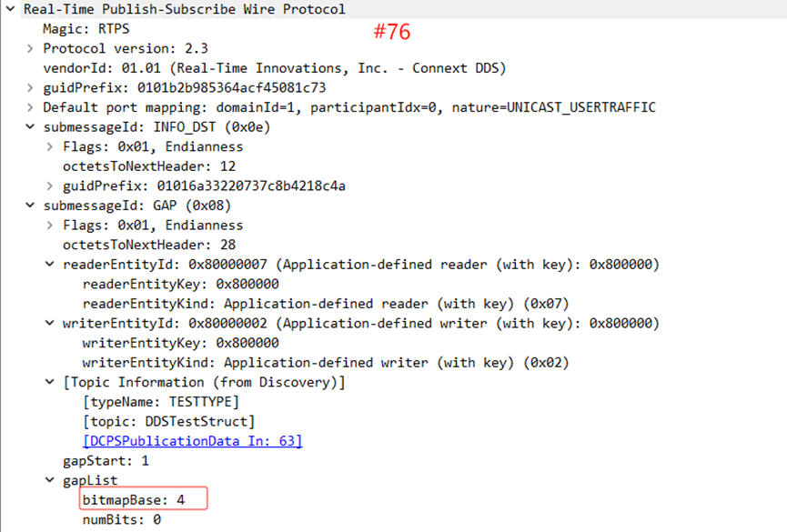Expand the first guidPrefix 0101b2b985364acf45081c73 node
Screen dimensions: 787x532
(30, 88)
